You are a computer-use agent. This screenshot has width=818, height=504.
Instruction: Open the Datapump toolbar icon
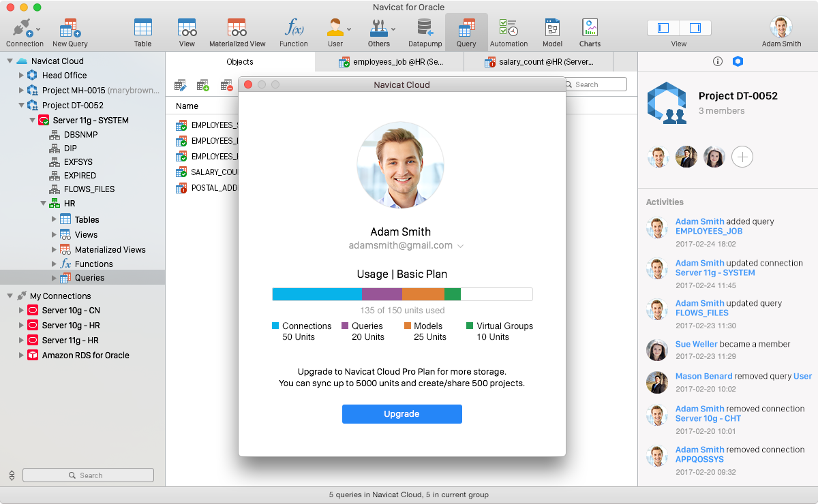click(425, 32)
